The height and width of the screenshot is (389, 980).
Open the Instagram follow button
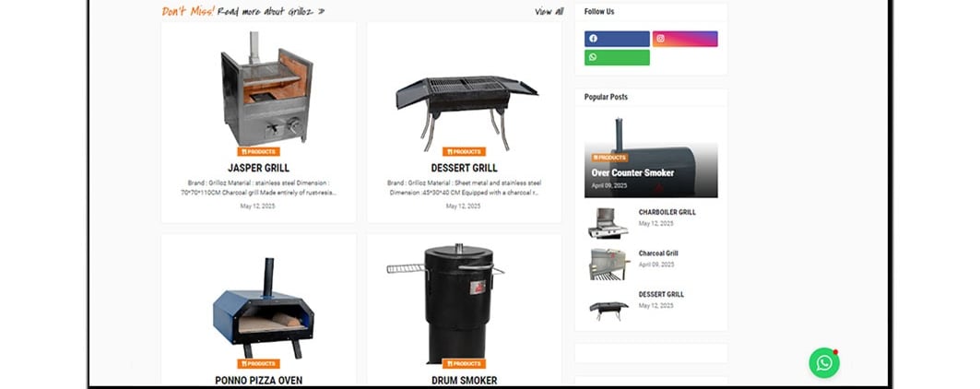tap(685, 39)
